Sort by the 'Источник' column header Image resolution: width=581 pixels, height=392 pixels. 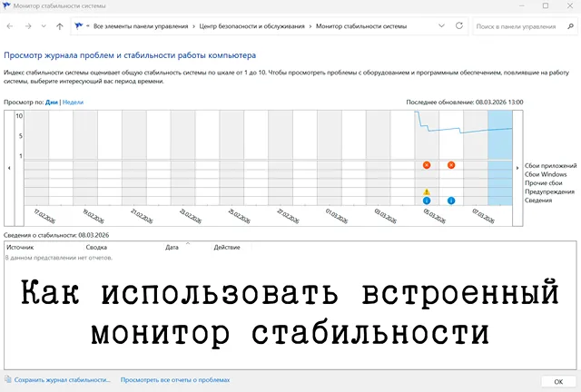tap(44, 247)
